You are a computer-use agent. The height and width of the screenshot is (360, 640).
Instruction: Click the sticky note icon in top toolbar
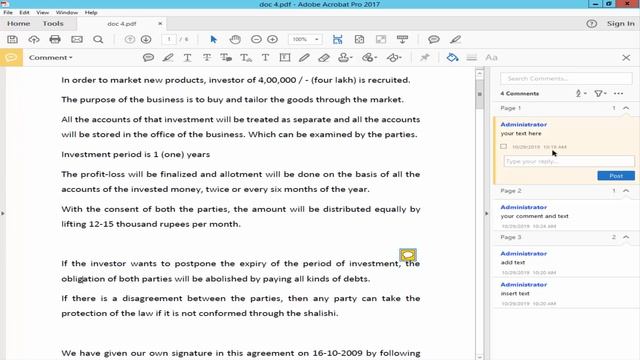[x=433, y=40]
